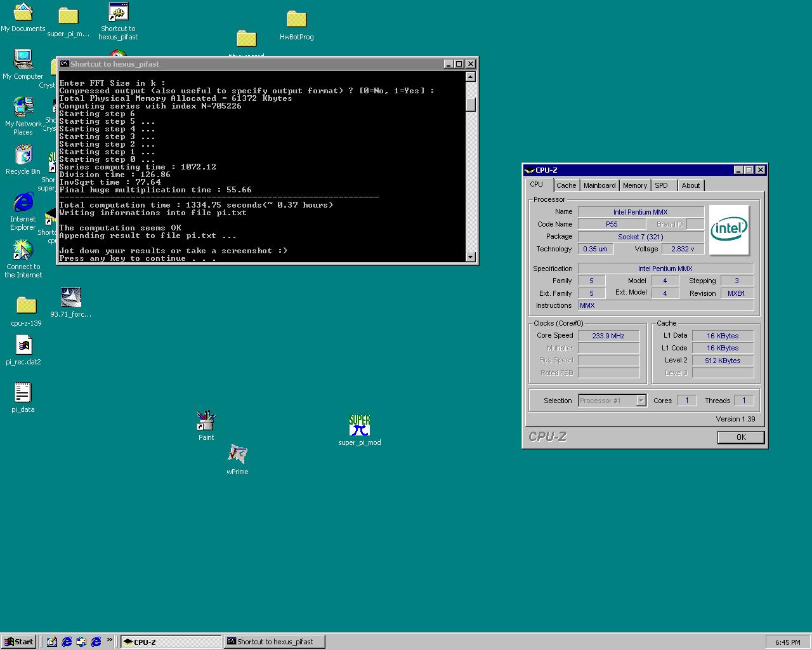Launch Internet Explorer desktop icon

pos(23,212)
